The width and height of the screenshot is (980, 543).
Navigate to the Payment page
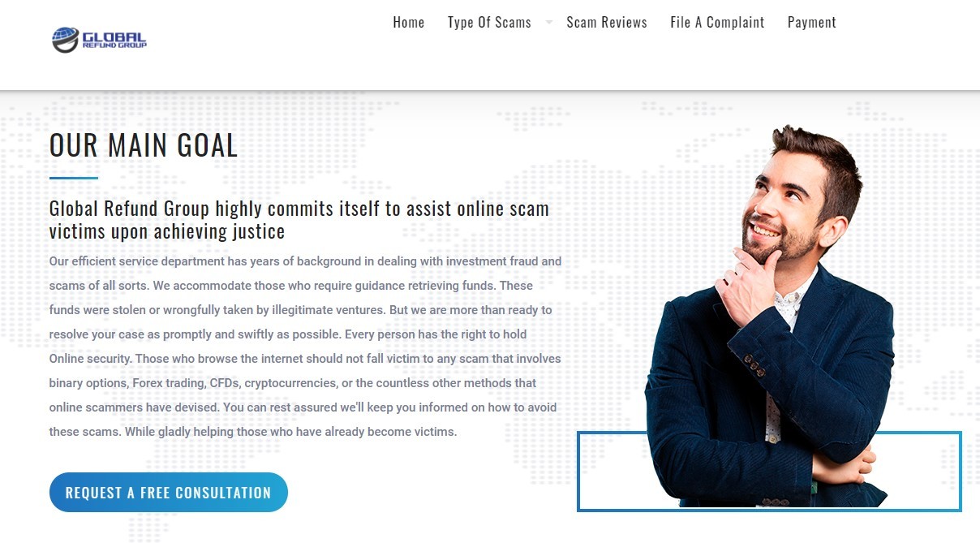pyautogui.click(x=811, y=23)
